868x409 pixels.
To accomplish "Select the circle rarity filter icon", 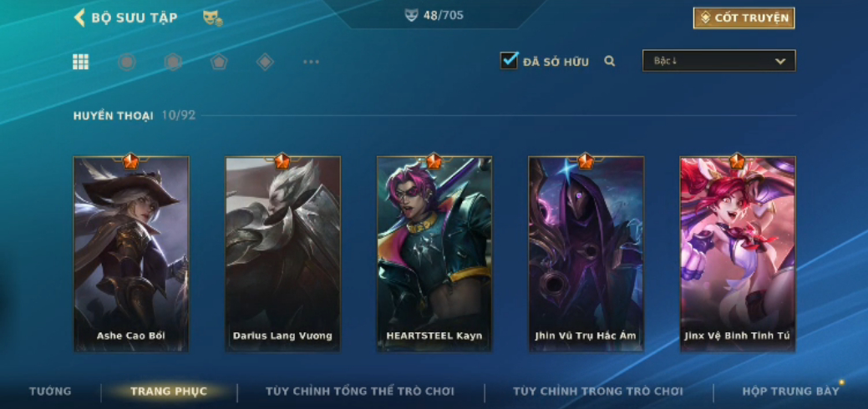I will (127, 62).
